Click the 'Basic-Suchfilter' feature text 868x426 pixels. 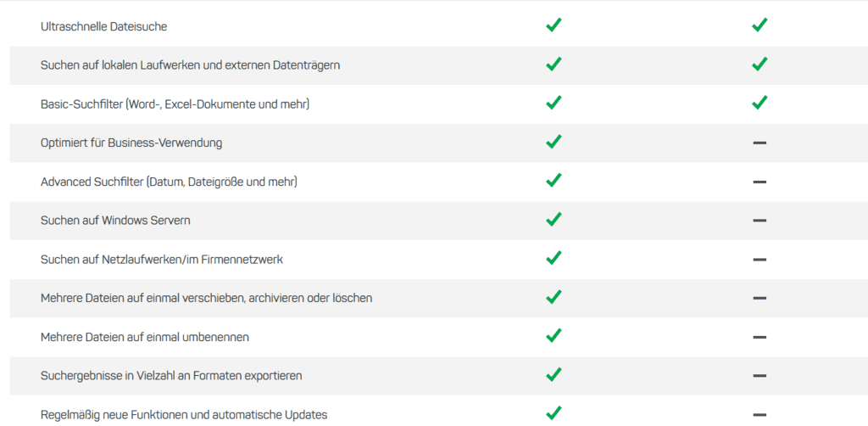175,104
